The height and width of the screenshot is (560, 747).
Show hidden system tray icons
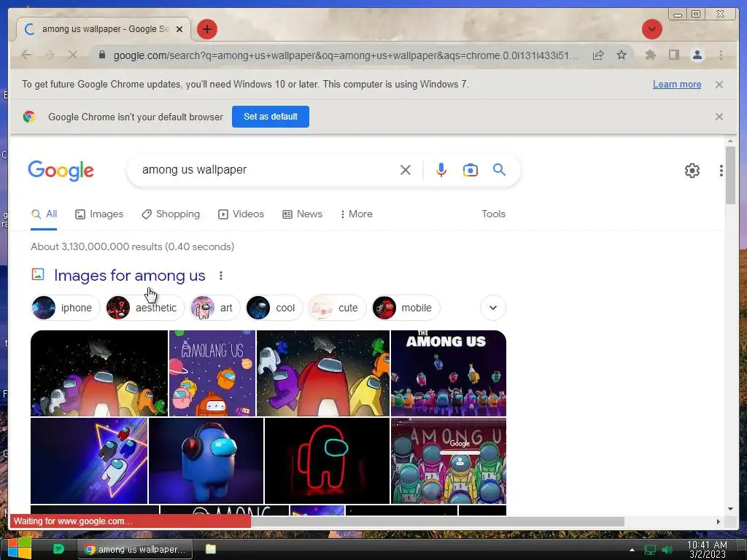(x=632, y=550)
